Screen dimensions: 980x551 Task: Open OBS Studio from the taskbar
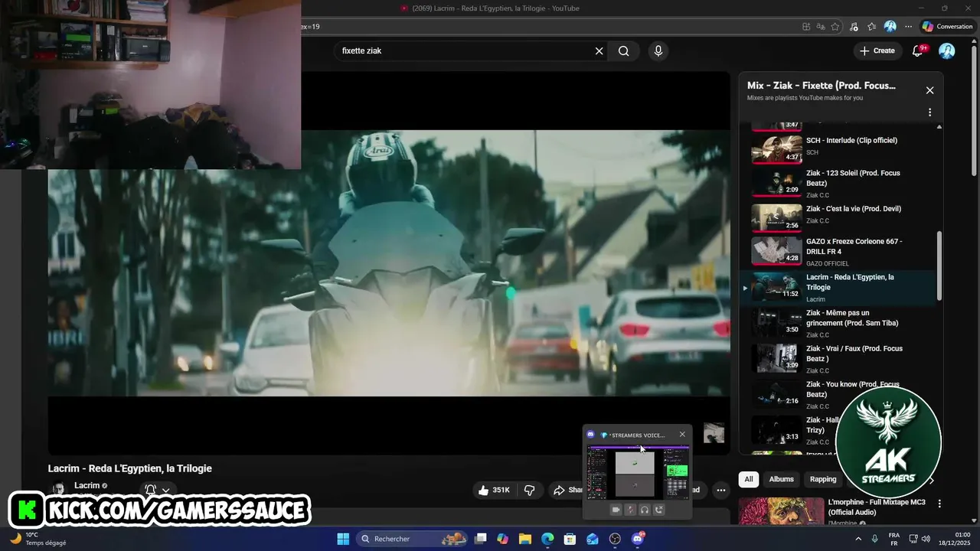615,539
